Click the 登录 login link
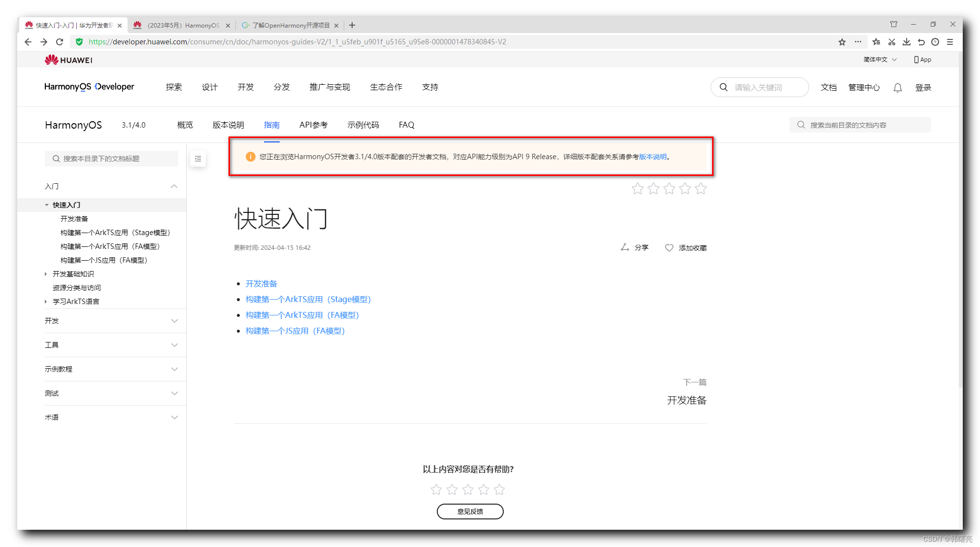 (x=923, y=88)
